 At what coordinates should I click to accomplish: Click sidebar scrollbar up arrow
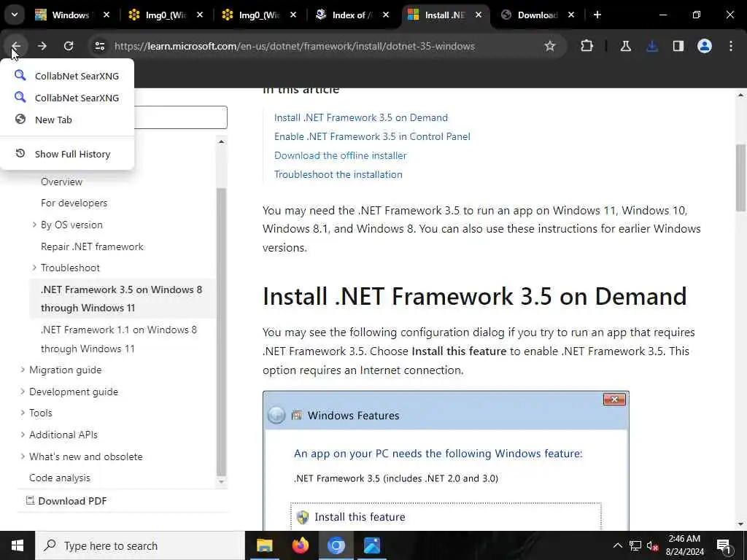point(221,141)
